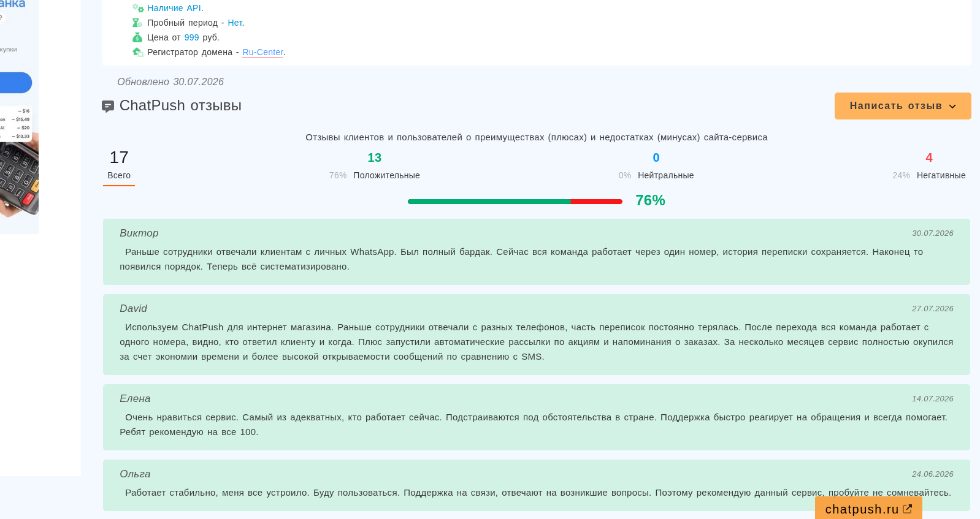Click the ChatPush отзывы heading
This screenshot has height=519, width=980.
point(180,105)
